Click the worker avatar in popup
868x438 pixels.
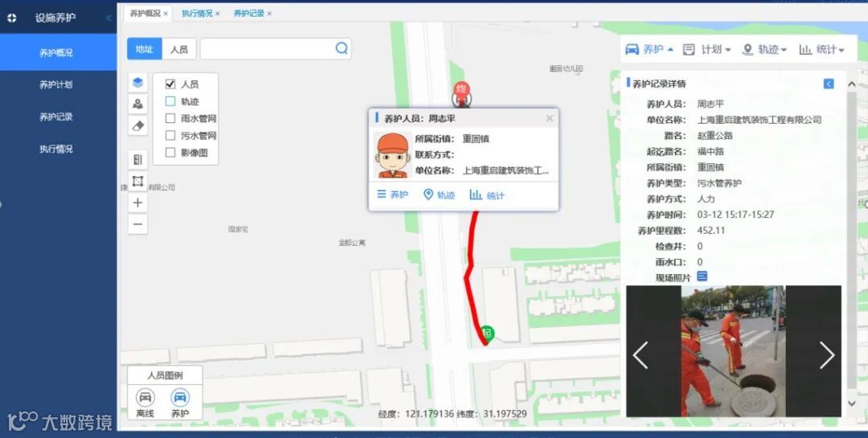point(392,156)
